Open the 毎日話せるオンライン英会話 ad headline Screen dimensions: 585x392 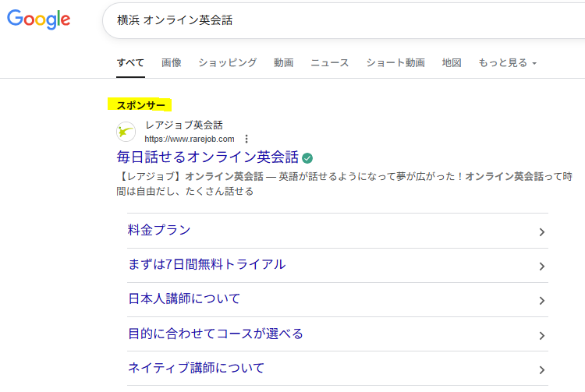[x=207, y=157]
